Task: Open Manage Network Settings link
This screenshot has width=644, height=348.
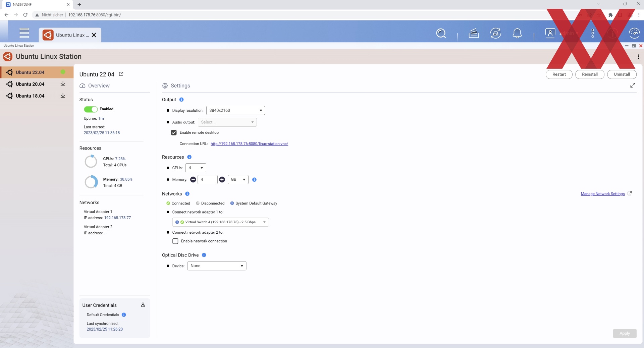Action: [602, 194]
